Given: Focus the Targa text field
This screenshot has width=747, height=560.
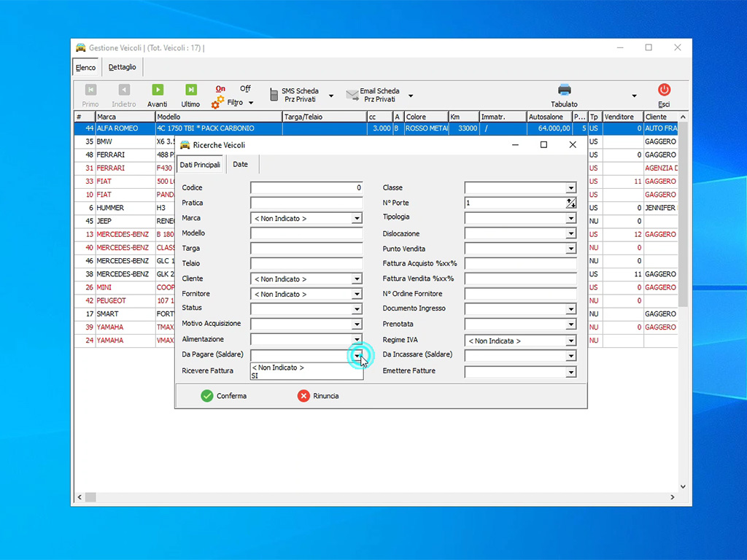Looking at the screenshot, I should pyautogui.click(x=307, y=249).
